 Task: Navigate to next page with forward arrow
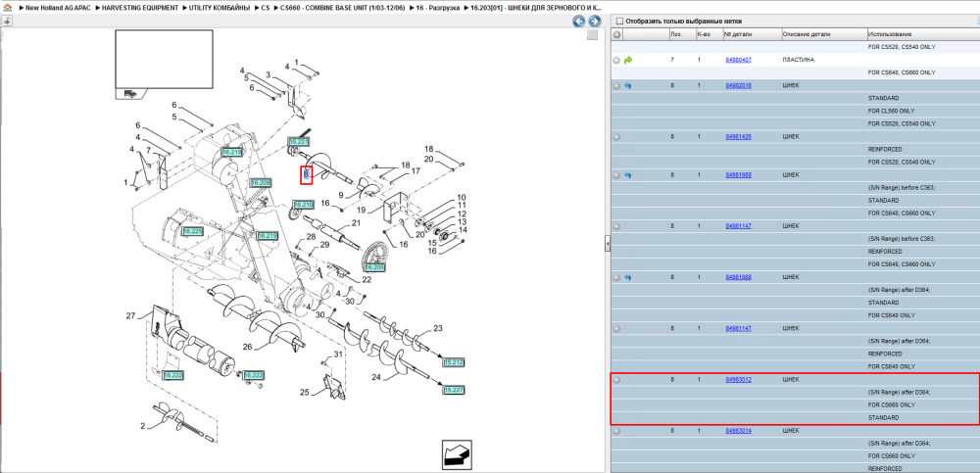click(594, 22)
